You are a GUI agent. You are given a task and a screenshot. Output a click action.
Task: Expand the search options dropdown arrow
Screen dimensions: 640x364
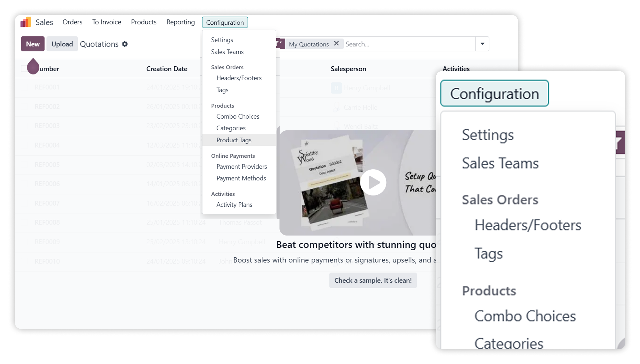pyautogui.click(x=482, y=44)
